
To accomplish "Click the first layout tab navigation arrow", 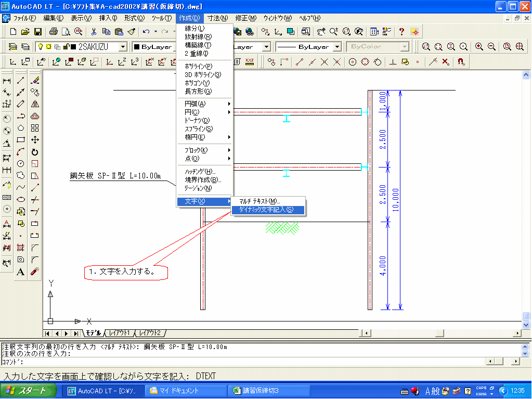I will coord(47,333).
